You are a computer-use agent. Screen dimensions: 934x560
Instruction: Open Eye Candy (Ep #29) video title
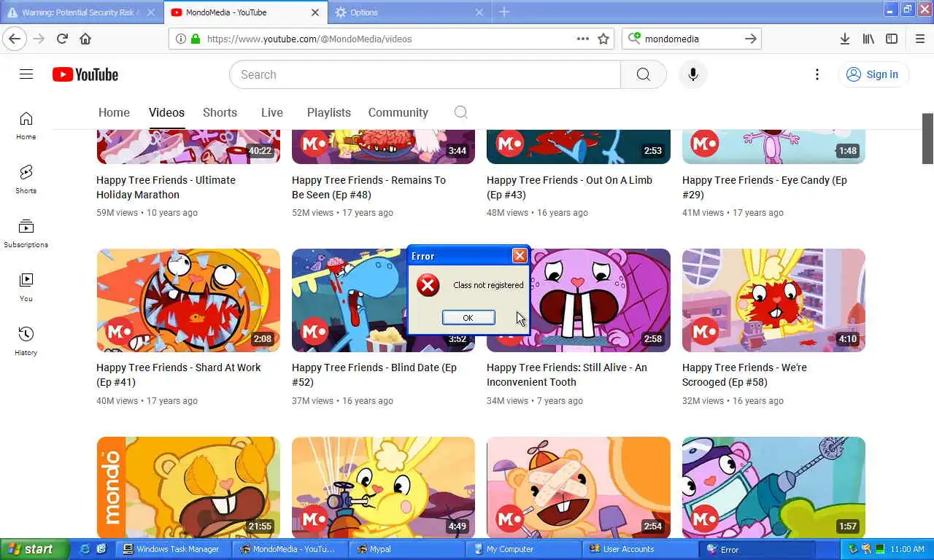click(764, 187)
